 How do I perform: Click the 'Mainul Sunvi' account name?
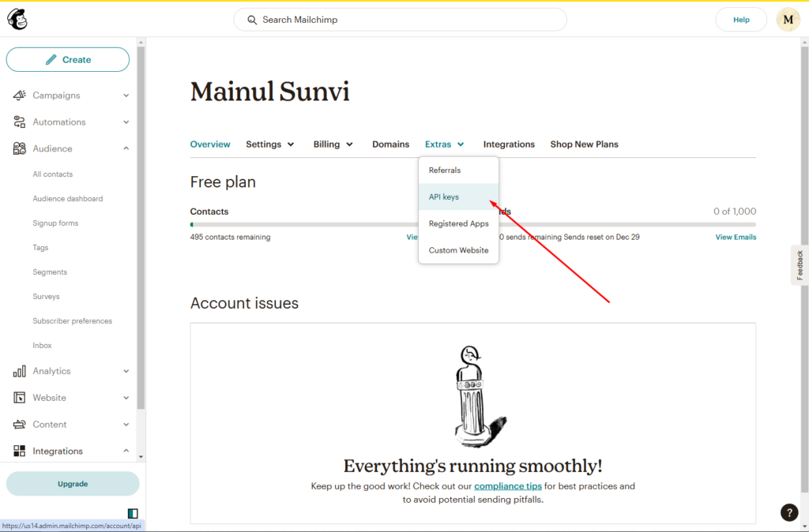(x=270, y=92)
